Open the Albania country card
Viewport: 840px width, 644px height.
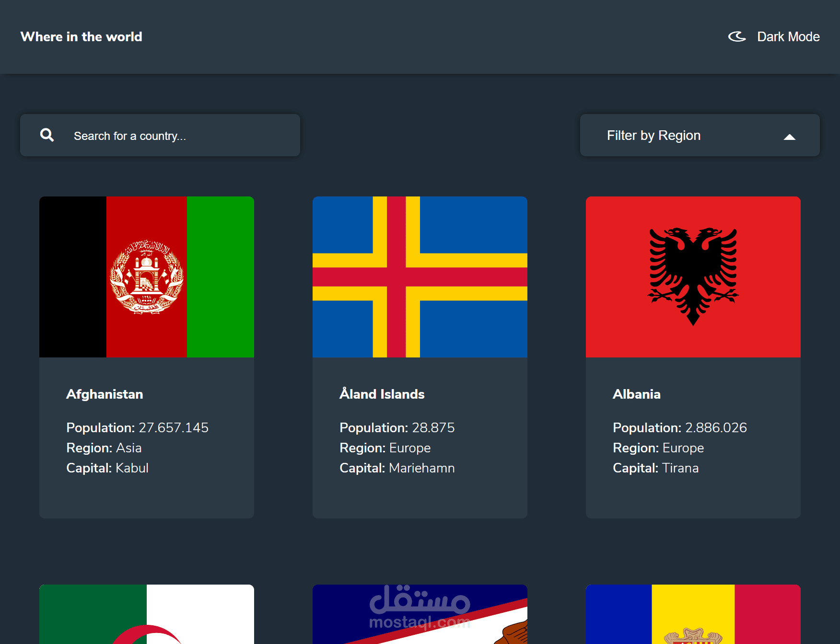pyautogui.click(x=693, y=357)
